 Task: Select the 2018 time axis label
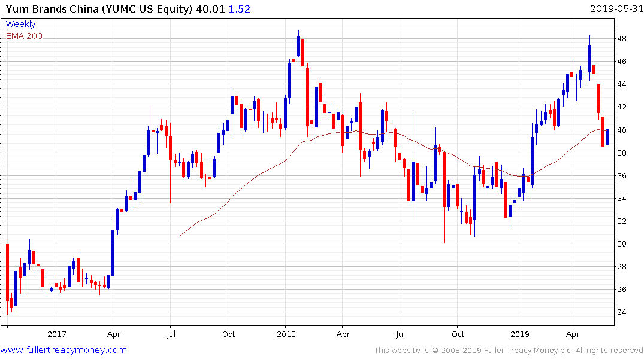286,334
